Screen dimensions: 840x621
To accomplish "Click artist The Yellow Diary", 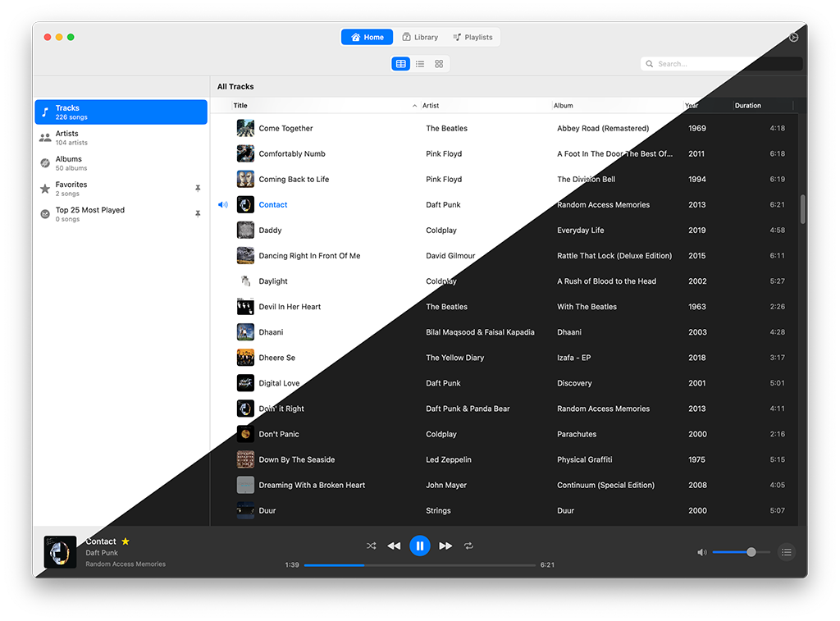I will (x=454, y=358).
